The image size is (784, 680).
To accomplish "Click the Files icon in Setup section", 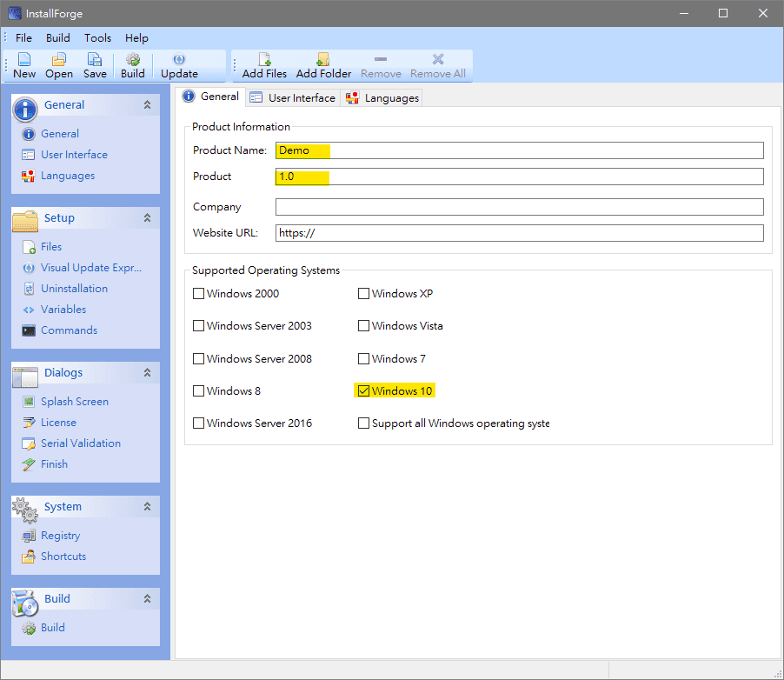I will (x=29, y=247).
